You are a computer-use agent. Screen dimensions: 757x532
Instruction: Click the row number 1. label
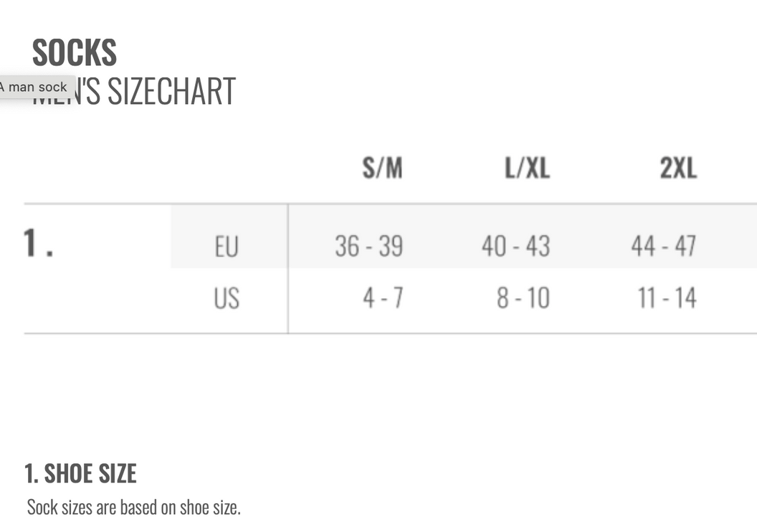pyautogui.click(x=38, y=244)
